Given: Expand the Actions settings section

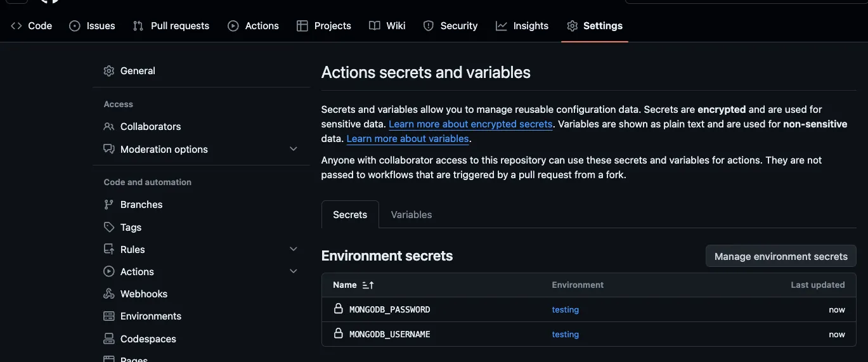Looking at the screenshot, I should tap(293, 271).
